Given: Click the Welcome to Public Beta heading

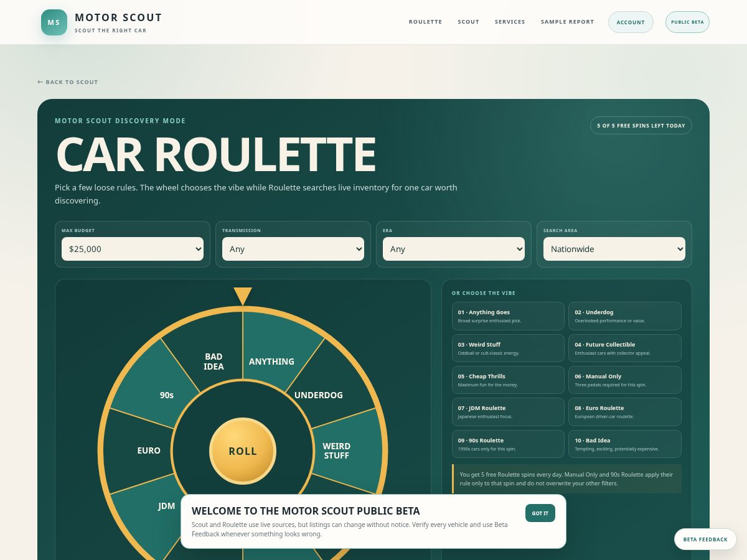Looking at the screenshot, I should pyautogui.click(x=306, y=511).
